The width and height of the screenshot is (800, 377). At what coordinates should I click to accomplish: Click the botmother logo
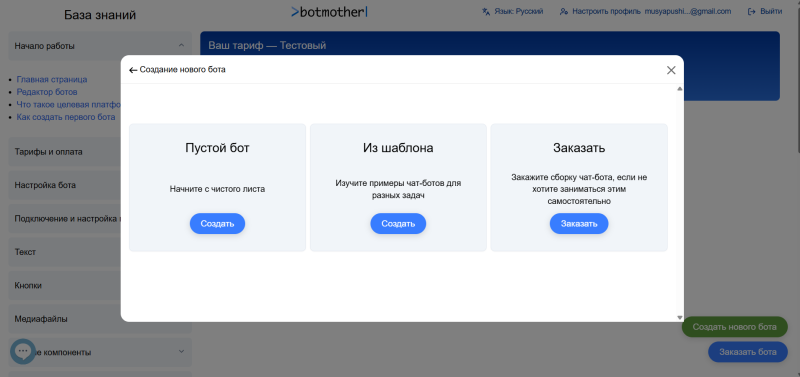[x=329, y=12]
